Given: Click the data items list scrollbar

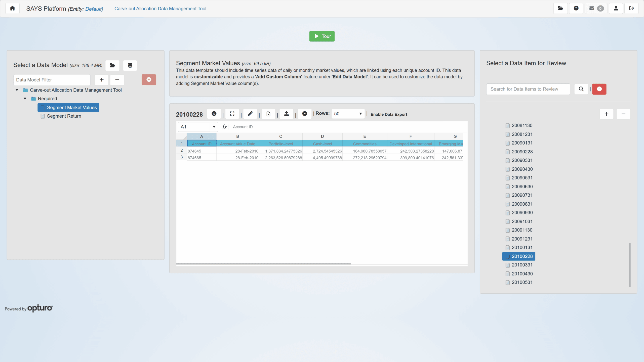Looking at the screenshot, I should tap(630, 265).
